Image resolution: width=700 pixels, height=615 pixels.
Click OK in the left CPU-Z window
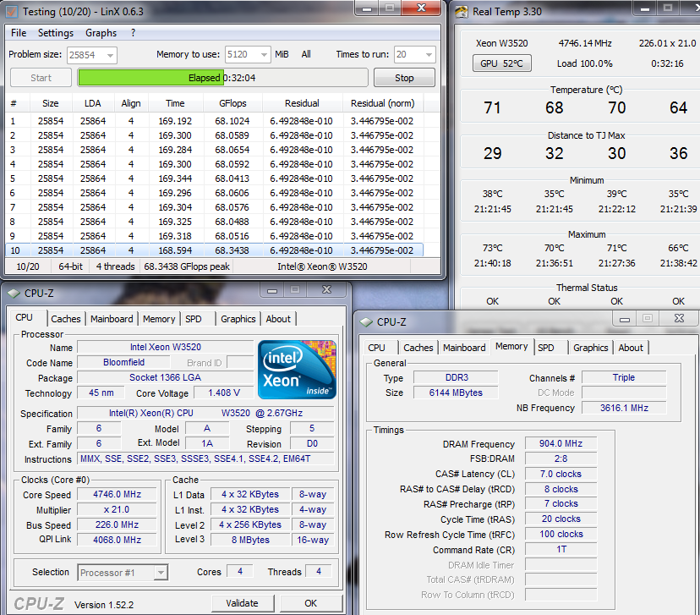tap(311, 603)
